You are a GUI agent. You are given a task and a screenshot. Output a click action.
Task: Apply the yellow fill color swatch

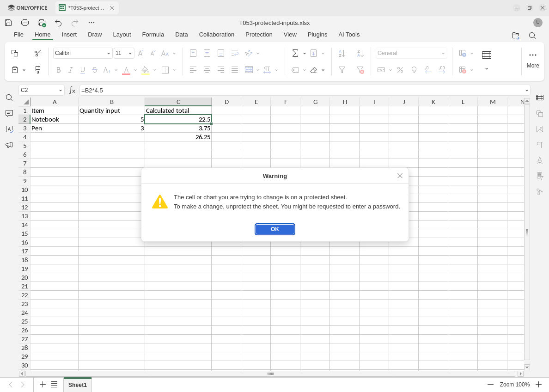tap(145, 70)
